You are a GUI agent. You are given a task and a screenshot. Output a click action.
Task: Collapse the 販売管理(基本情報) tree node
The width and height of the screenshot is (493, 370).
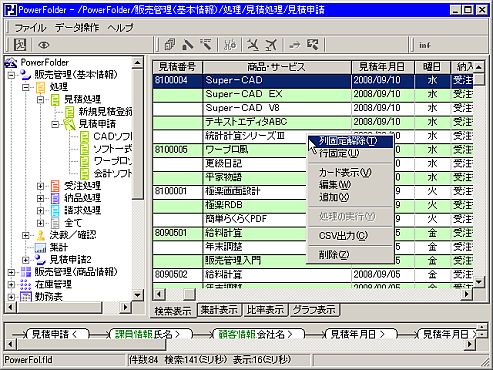[11, 75]
